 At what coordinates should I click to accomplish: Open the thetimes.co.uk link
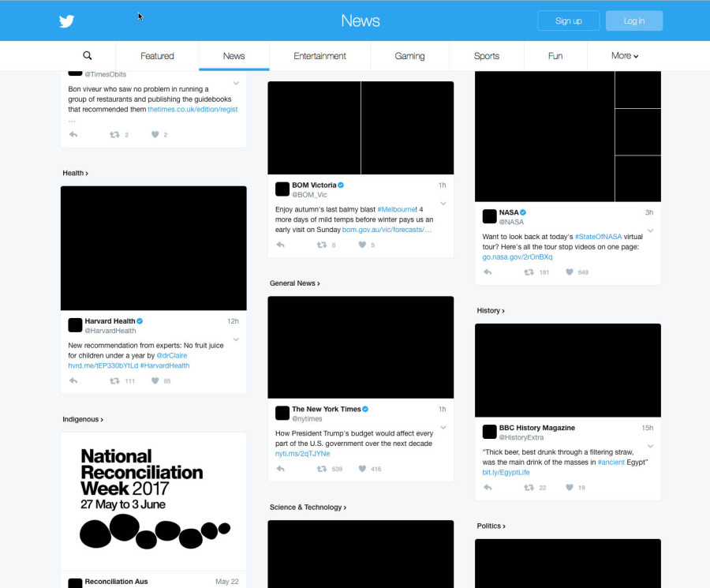click(193, 109)
